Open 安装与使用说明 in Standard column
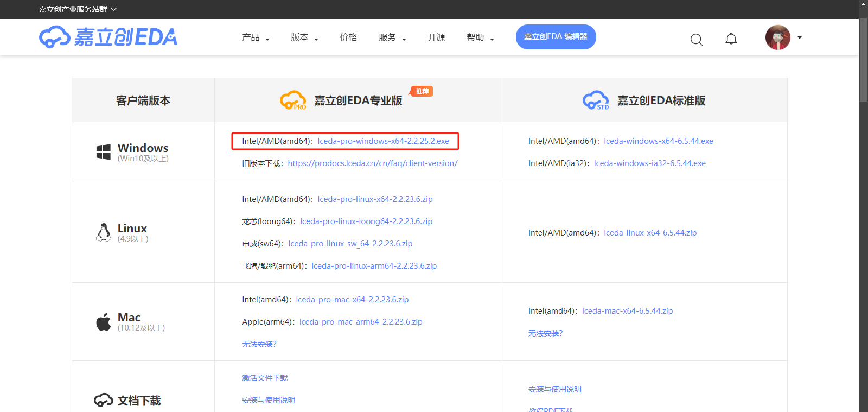 point(555,389)
